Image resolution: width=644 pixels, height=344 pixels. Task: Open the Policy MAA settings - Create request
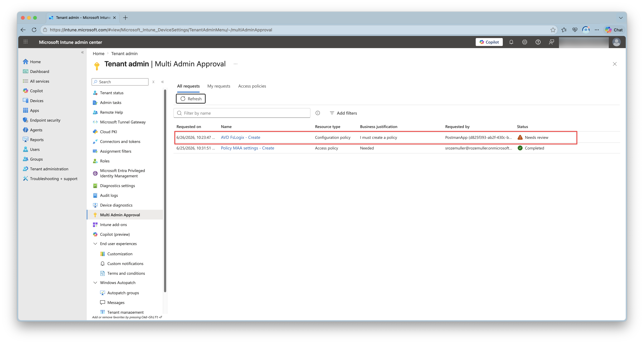(x=247, y=148)
